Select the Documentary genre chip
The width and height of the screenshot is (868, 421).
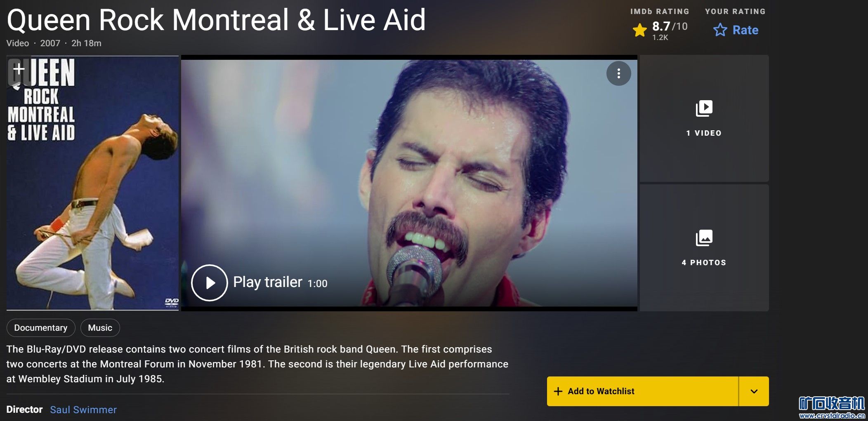click(x=41, y=328)
